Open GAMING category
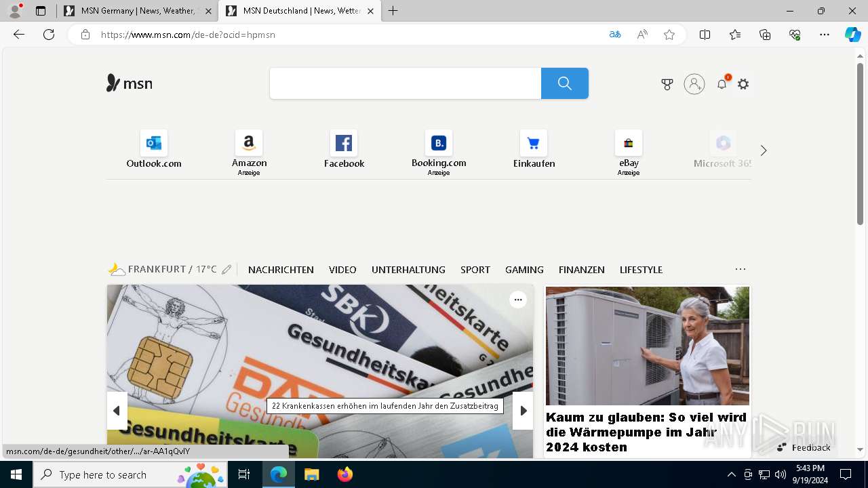The image size is (868, 488). pos(524,270)
